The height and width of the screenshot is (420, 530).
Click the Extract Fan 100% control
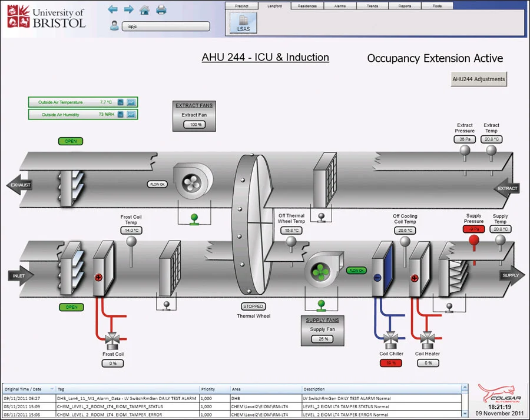(193, 124)
